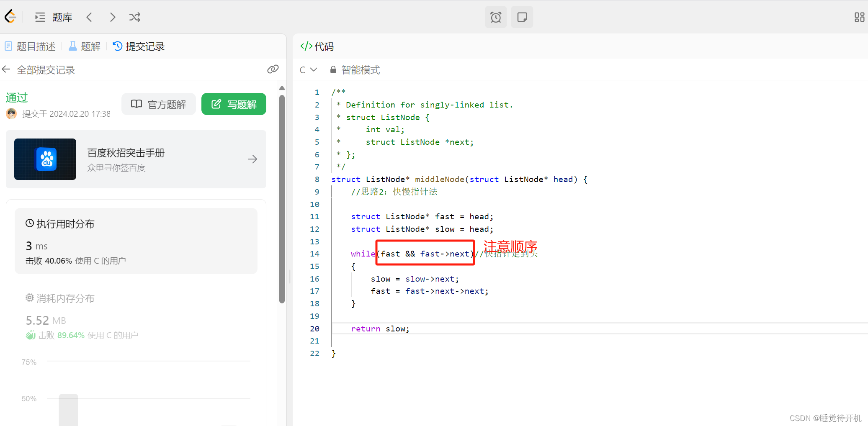Click the 通过 status text
868x426 pixels.
pos(17,98)
